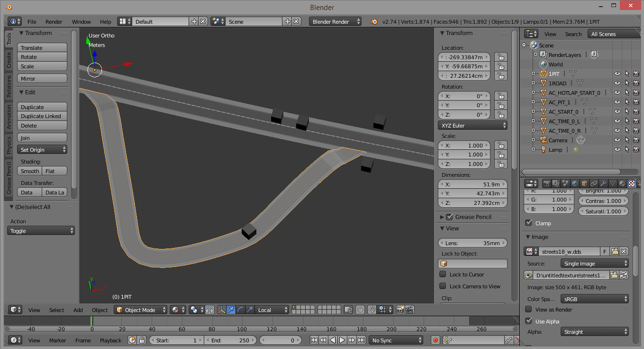Open the Mesh Data properties tab (triangle icon)
This screenshot has height=349, width=644.
(613, 184)
